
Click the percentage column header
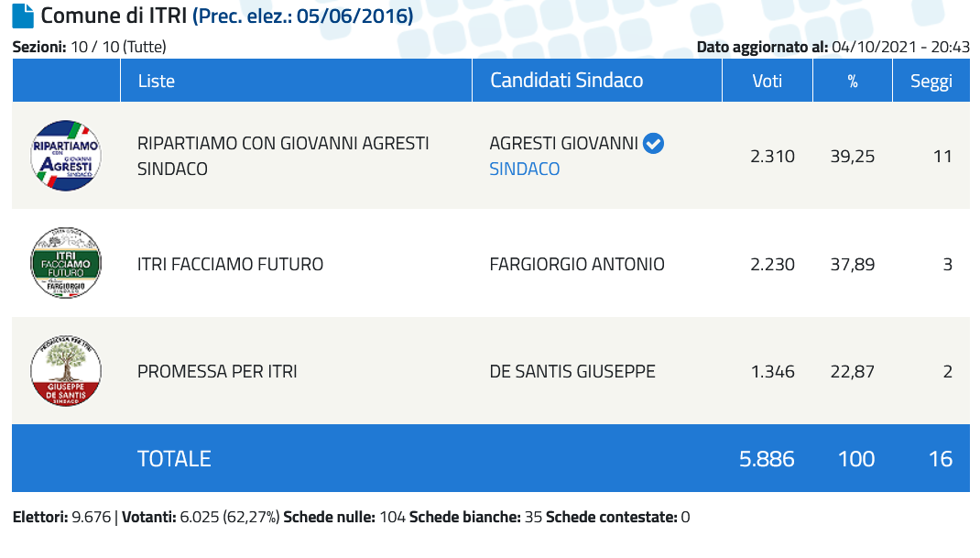point(852,80)
